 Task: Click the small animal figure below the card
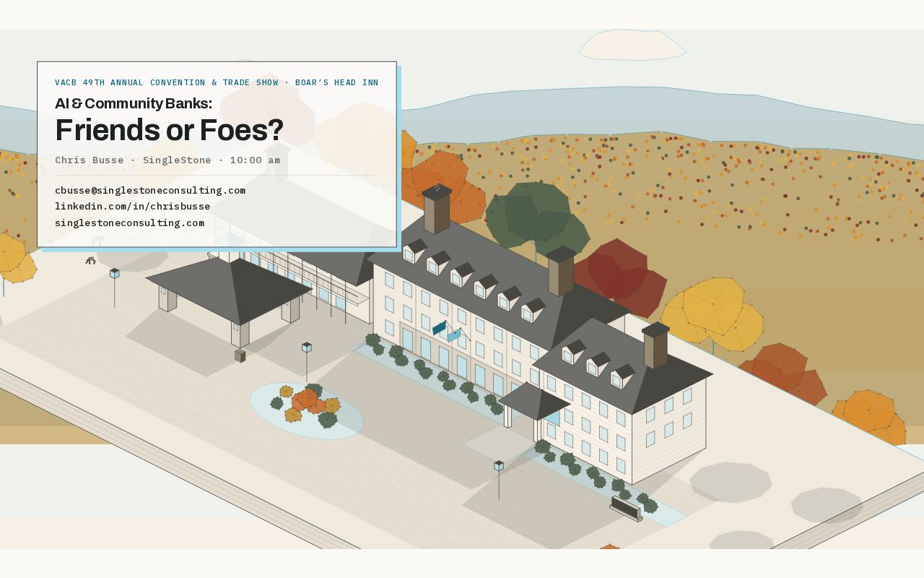pyautogui.click(x=90, y=260)
